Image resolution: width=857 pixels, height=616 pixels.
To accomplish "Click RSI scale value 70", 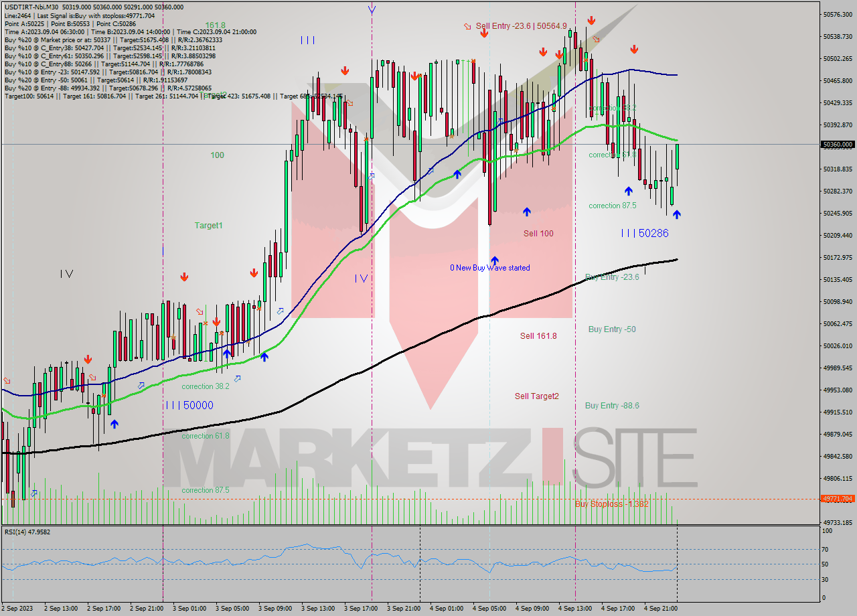I will click(826, 549).
